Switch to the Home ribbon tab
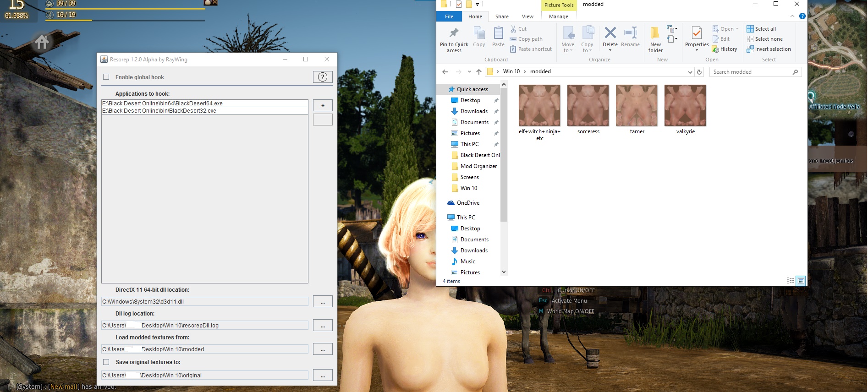 pyautogui.click(x=475, y=16)
